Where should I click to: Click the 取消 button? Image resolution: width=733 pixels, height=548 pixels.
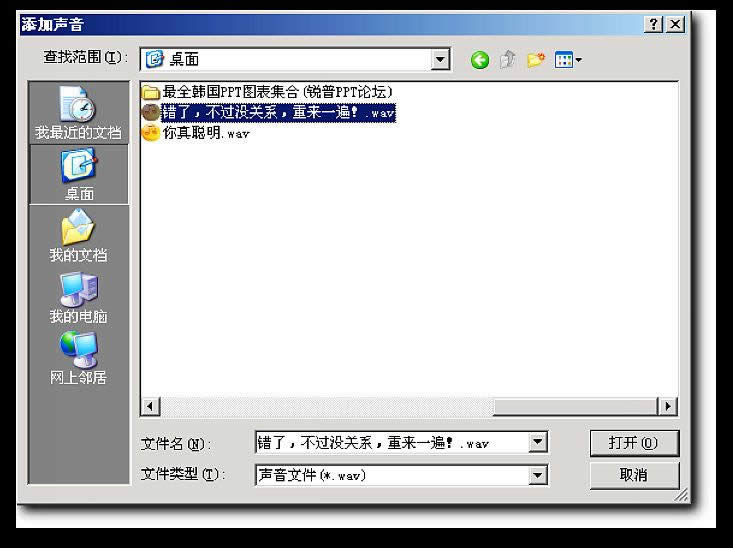coord(634,475)
